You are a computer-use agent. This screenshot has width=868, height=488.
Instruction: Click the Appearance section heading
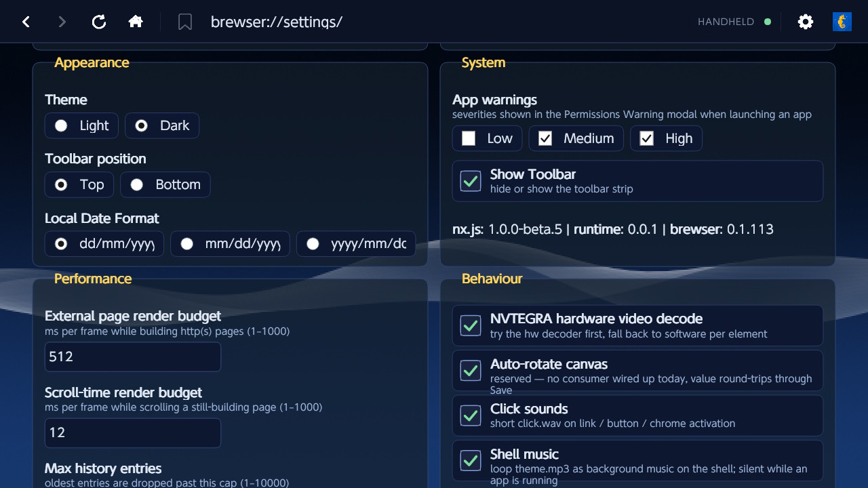tap(92, 62)
